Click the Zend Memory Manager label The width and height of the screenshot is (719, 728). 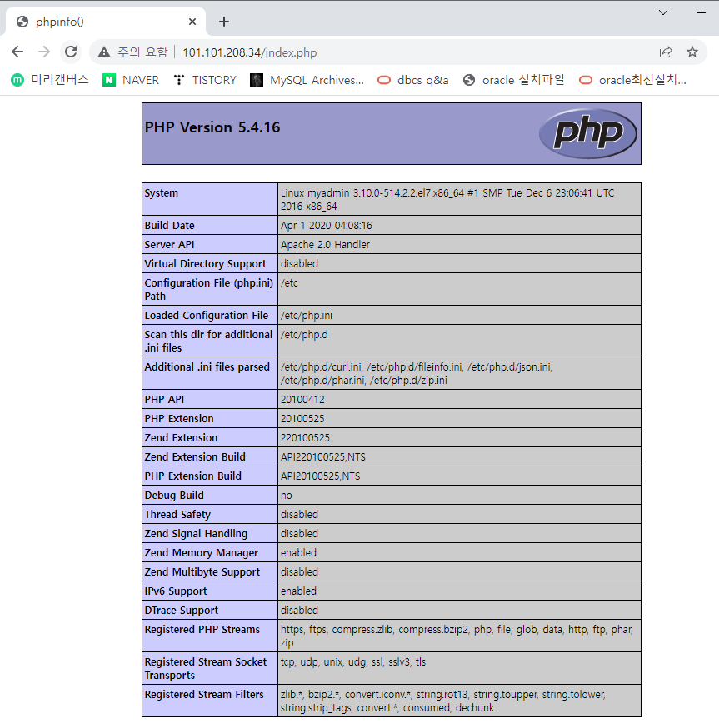(x=201, y=553)
